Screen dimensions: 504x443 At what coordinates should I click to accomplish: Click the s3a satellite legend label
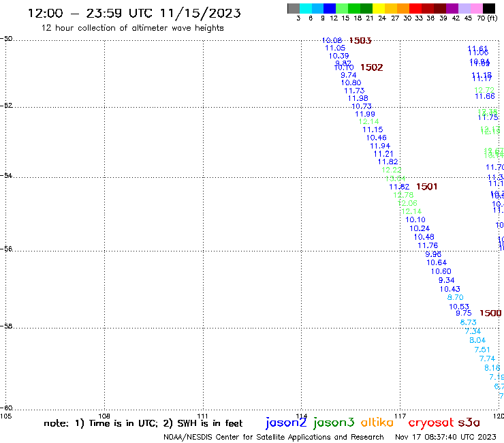coord(469,423)
